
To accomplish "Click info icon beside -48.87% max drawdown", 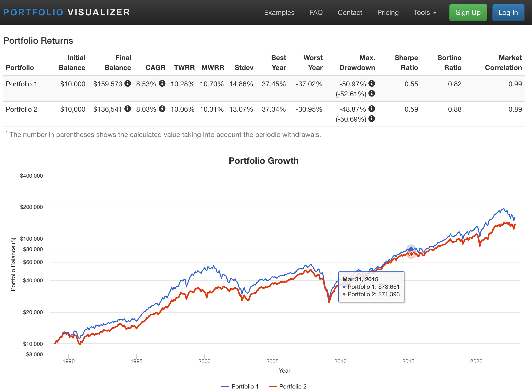I will 372,109.
